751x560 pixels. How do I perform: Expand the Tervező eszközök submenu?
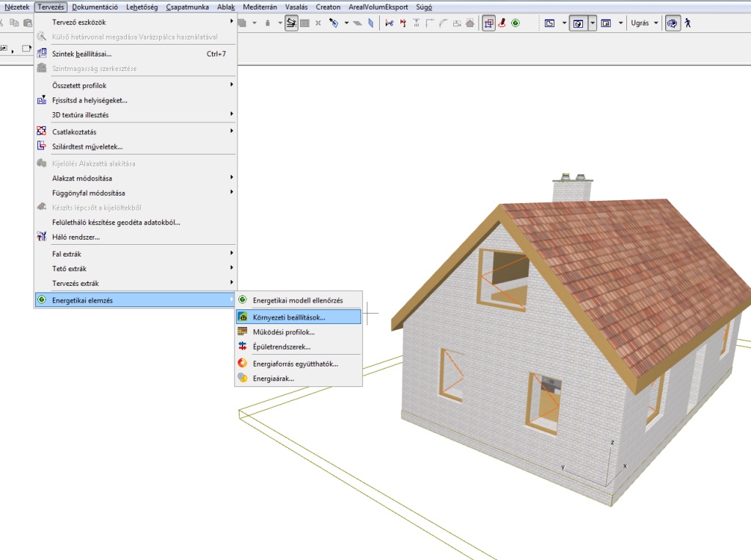136,22
